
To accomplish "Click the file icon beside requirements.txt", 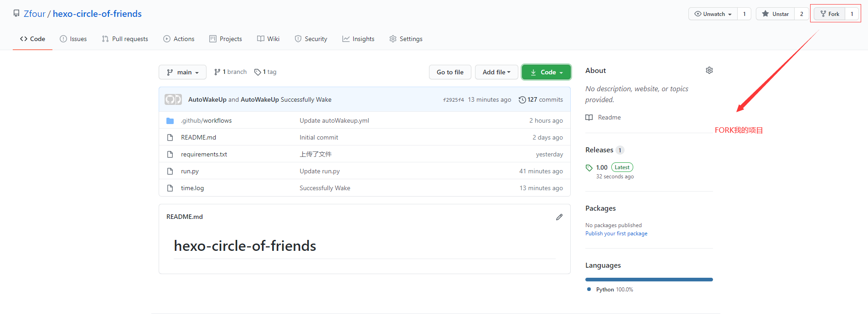I will coord(170,154).
